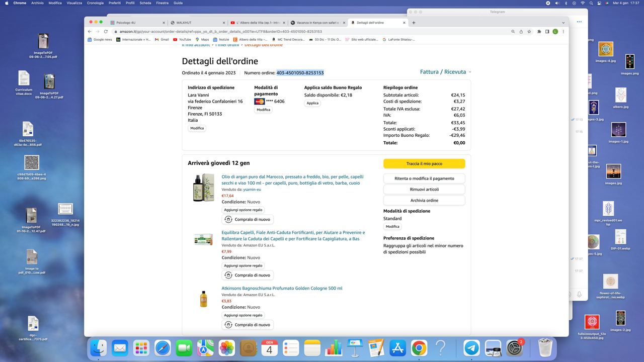The width and height of the screenshot is (644, 362).
Task: Open Calendar showing GEN 4 in dock
Action: coord(270,348)
